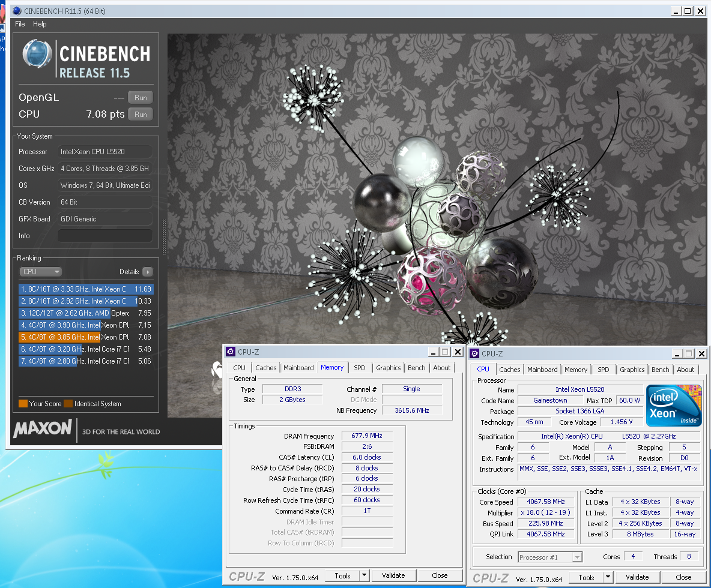
Task: Click the NB Frequency value 3615.6 MHz
Action: pyautogui.click(x=412, y=410)
